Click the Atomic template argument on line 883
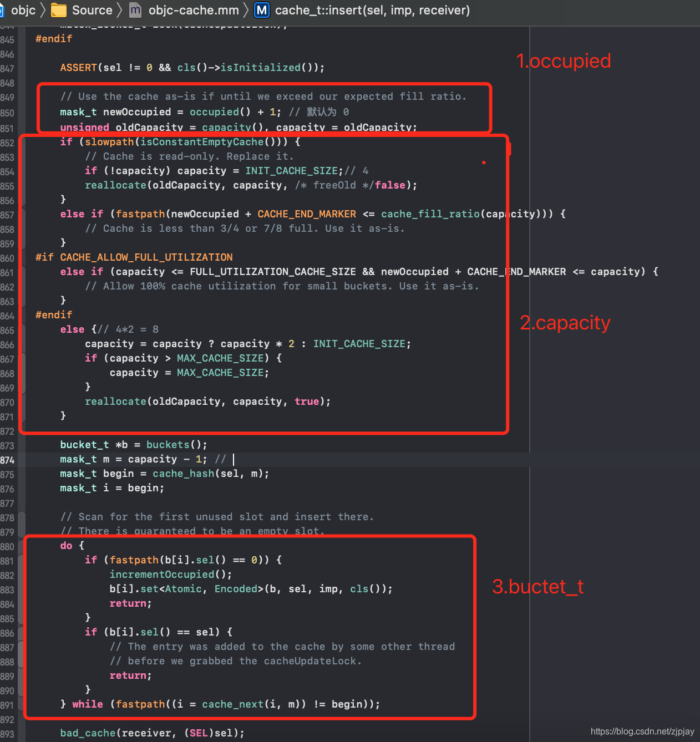Viewport: 700px width, 742px height. point(184,589)
